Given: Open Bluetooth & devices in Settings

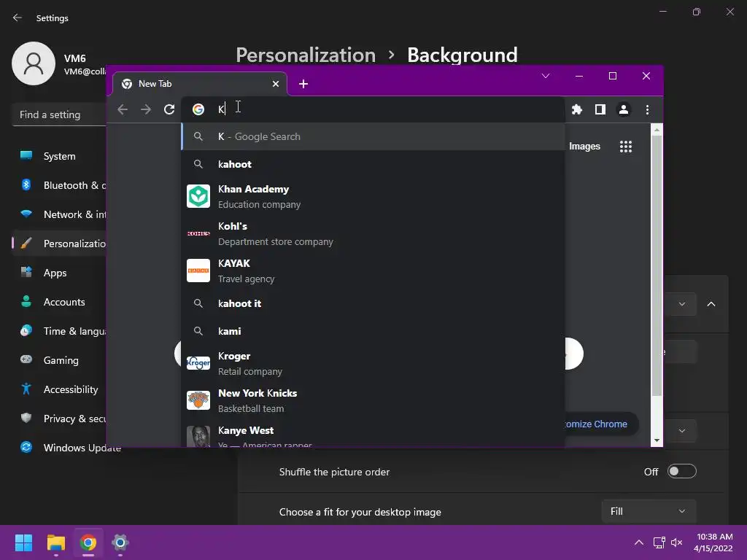Looking at the screenshot, I should (60, 185).
